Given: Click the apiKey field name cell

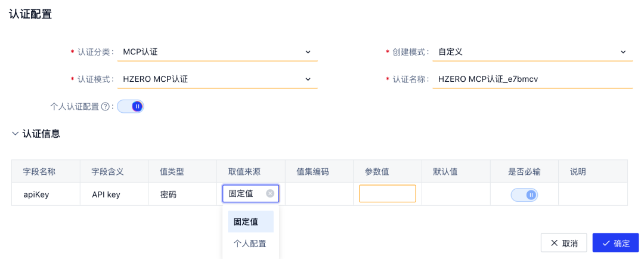Looking at the screenshot, I should [36, 194].
